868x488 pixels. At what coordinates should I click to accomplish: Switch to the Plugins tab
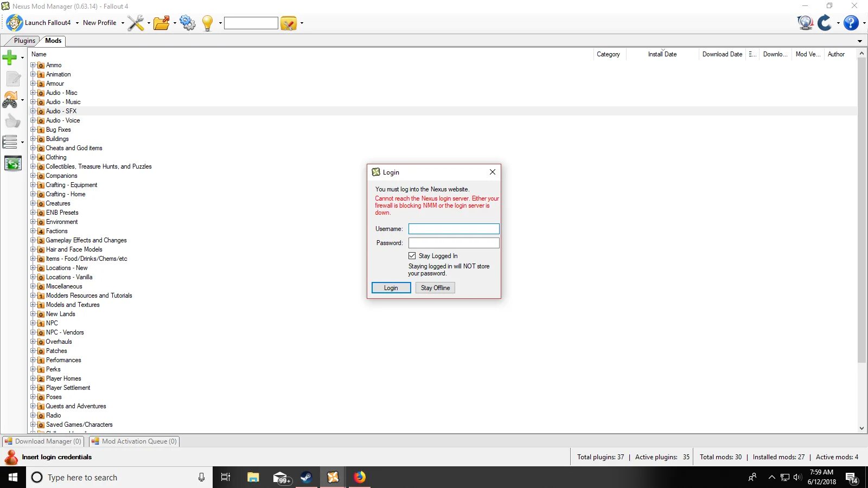[24, 41]
